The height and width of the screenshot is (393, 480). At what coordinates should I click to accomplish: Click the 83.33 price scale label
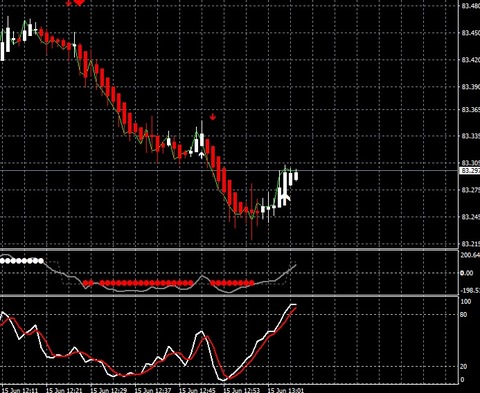click(471, 136)
